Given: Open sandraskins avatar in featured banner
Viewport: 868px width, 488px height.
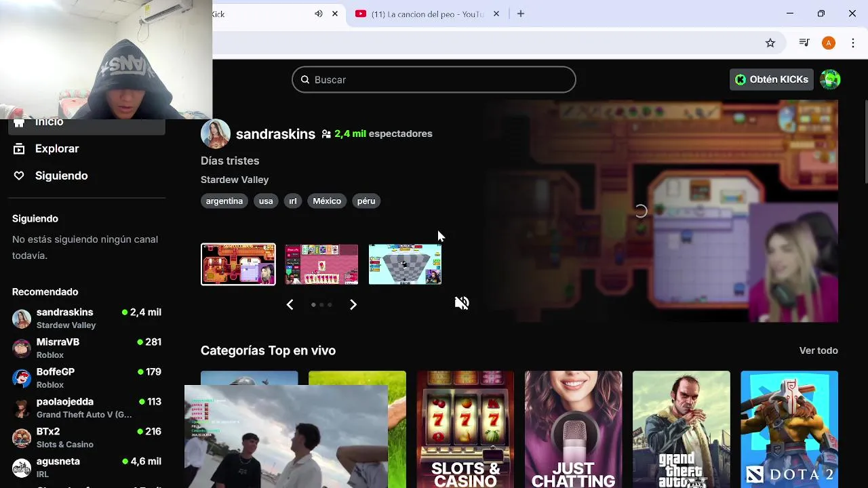Looking at the screenshot, I should pos(216,134).
